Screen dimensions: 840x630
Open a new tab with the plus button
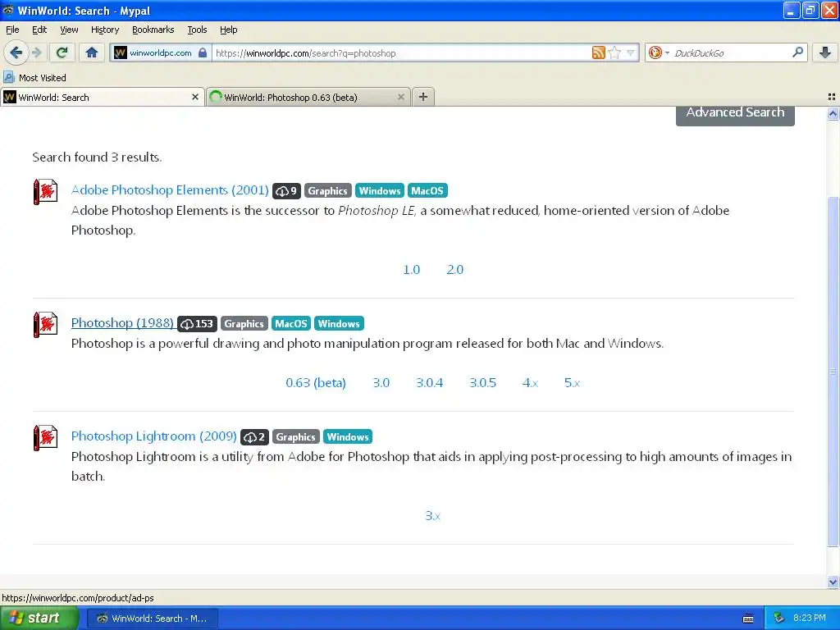(423, 97)
